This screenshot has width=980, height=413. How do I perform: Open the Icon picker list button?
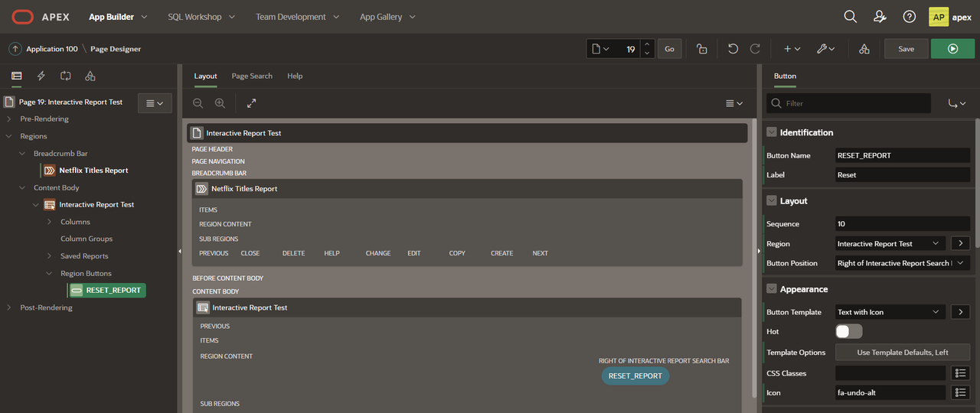click(x=961, y=392)
